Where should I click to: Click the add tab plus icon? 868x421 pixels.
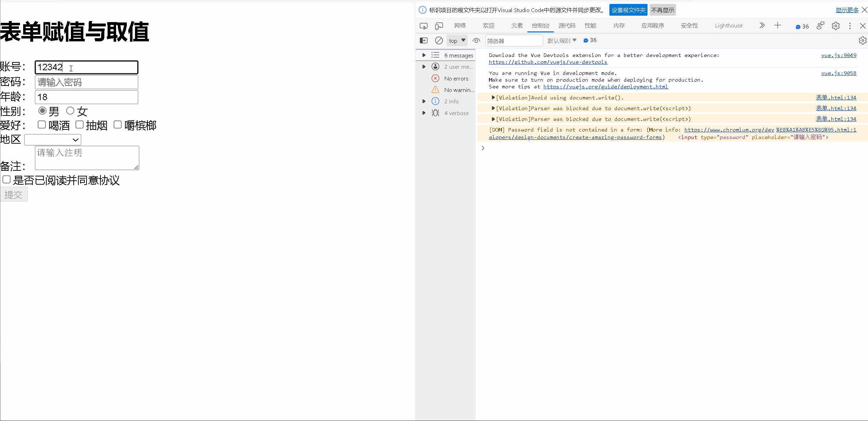pos(778,25)
